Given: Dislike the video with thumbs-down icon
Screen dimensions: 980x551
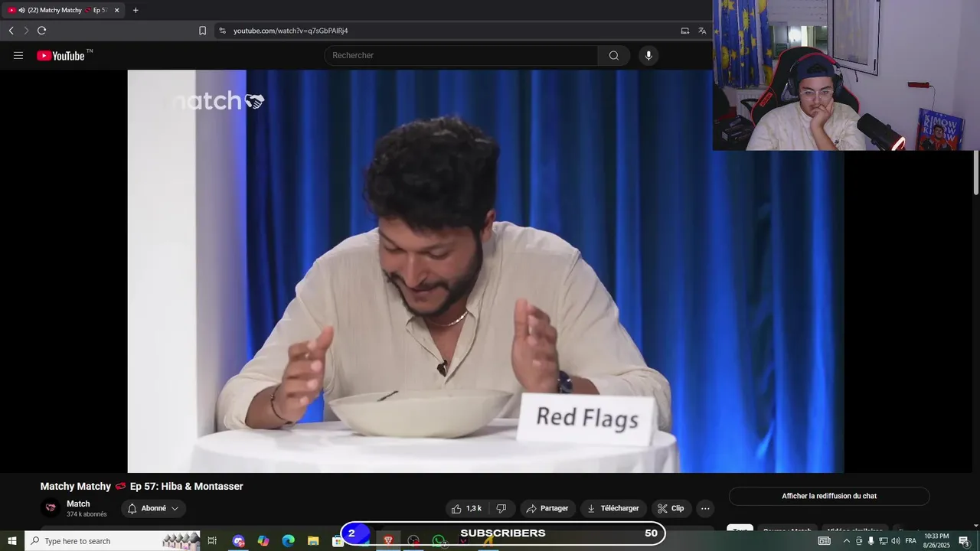Looking at the screenshot, I should pyautogui.click(x=501, y=508).
